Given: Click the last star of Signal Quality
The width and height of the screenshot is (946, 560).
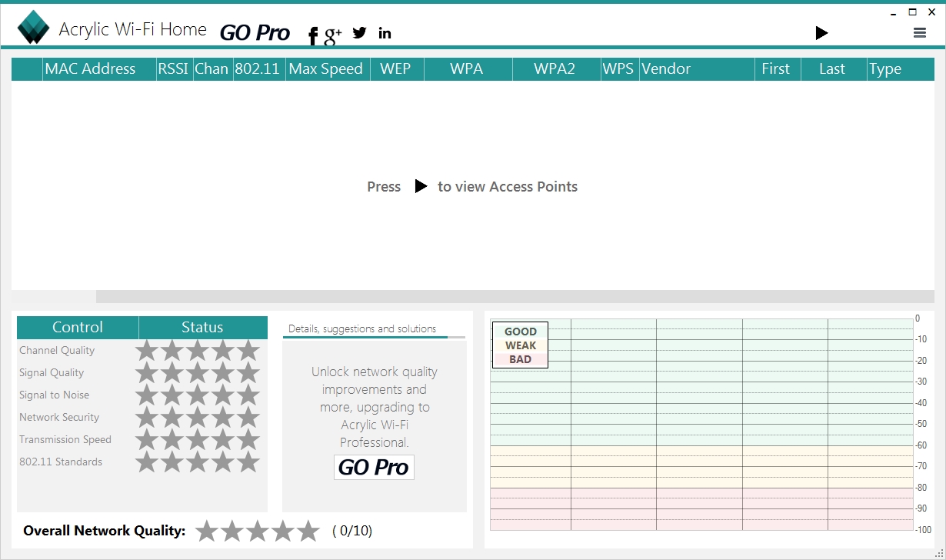Looking at the screenshot, I should click(248, 373).
